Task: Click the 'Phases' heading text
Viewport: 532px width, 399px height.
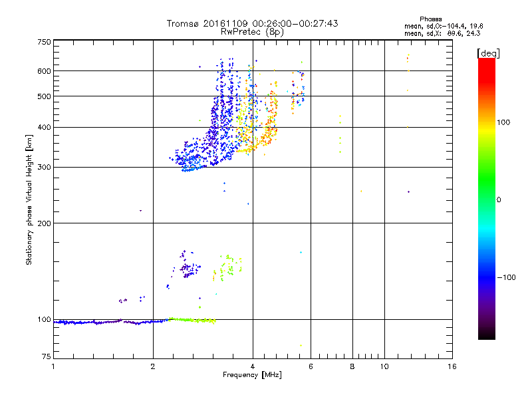Action: click(x=430, y=19)
